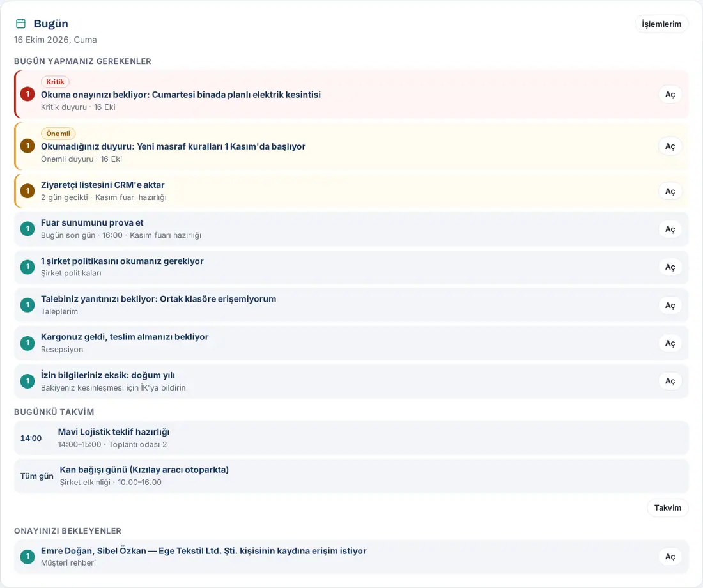
Task: Click the '2 gün gecikti · Kasım fuarı hazırlığı' subtitle
Action: click(104, 197)
